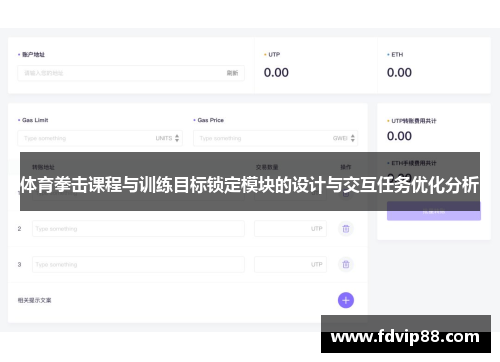
Task: Select the UTP transfer fee total 0.00
Action: (x=399, y=136)
